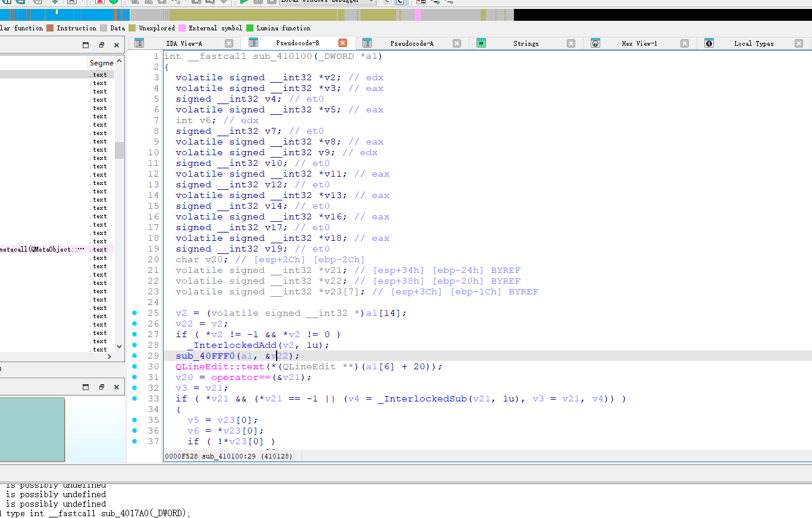Click the yellow position marker on navigation band
812x518 pixels.
tap(57, 12)
